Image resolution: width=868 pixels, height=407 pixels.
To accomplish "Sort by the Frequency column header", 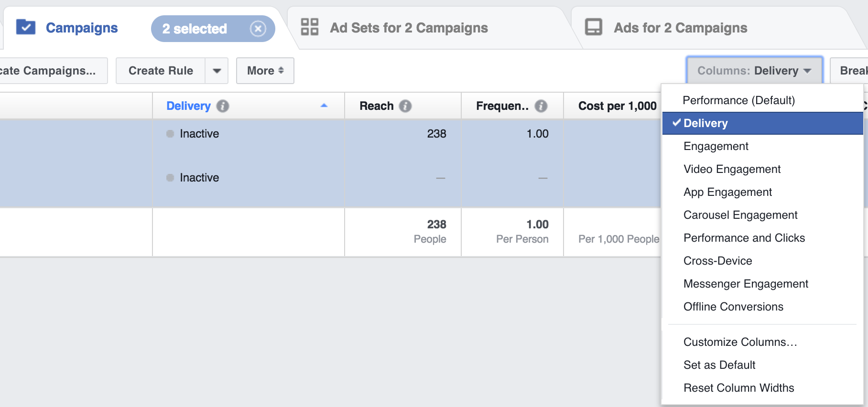I will pyautogui.click(x=502, y=106).
